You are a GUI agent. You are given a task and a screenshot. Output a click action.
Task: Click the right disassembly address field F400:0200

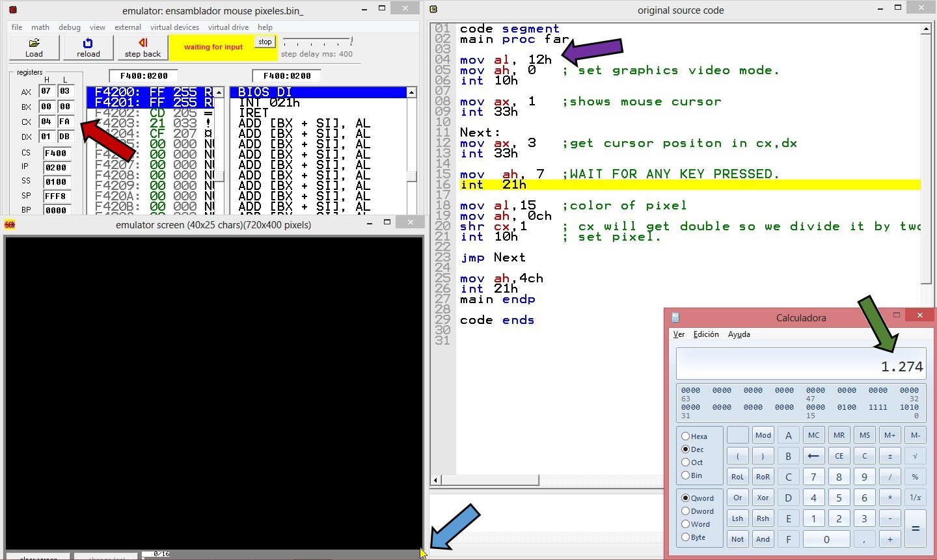point(287,75)
